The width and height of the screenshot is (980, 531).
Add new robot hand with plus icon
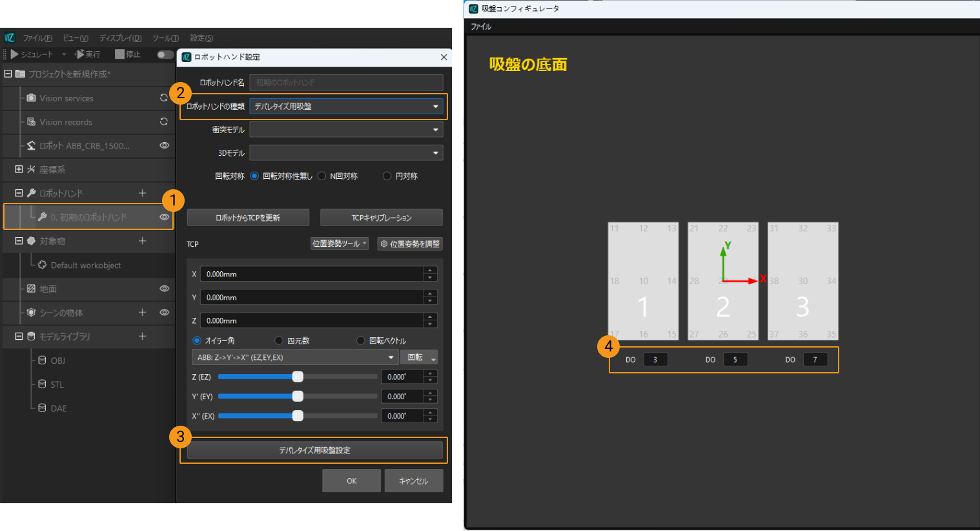(143, 193)
